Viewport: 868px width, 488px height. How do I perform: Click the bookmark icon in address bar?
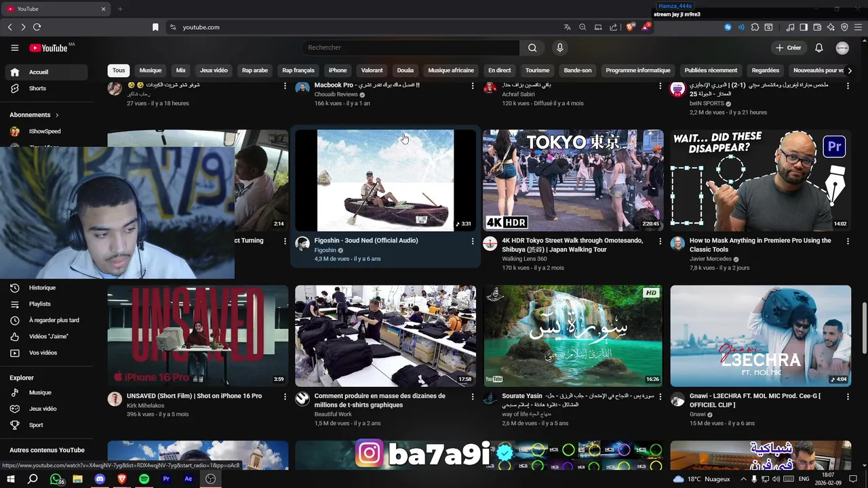pyautogui.click(x=155, y=27)
